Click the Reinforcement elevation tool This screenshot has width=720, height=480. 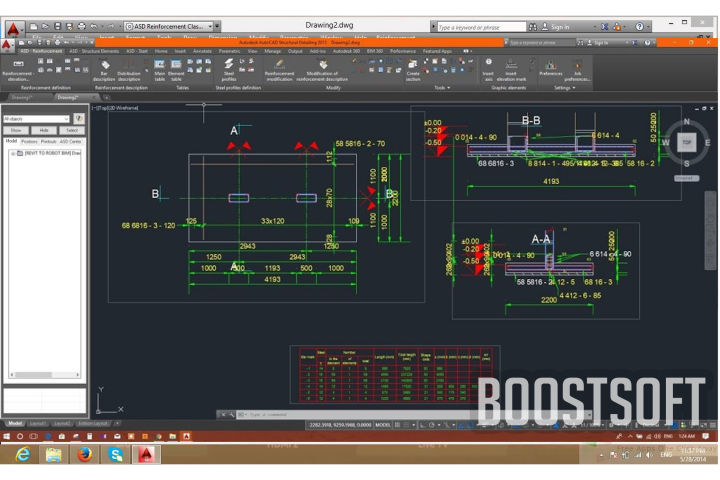click(x=17, y=70)
